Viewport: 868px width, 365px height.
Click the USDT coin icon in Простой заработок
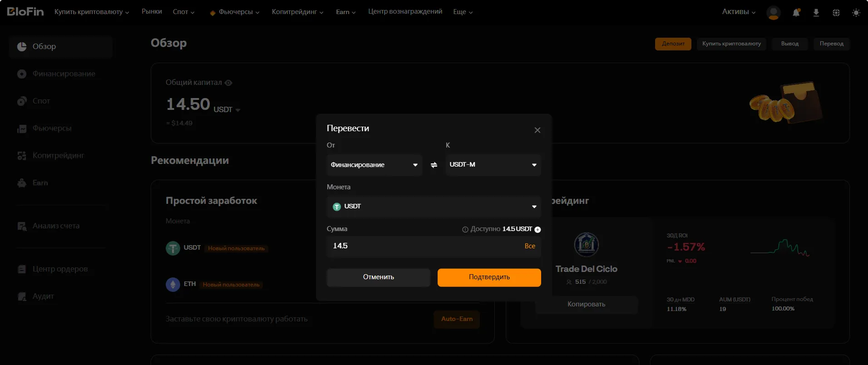pos(173,248)
